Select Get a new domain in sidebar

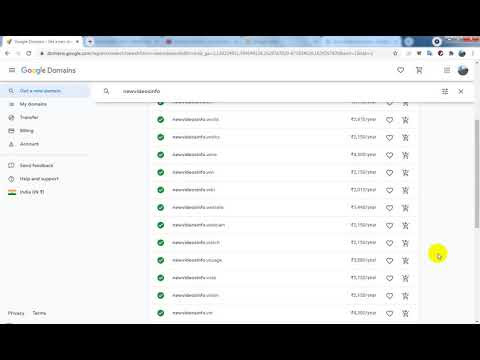(x=45, y=91)
